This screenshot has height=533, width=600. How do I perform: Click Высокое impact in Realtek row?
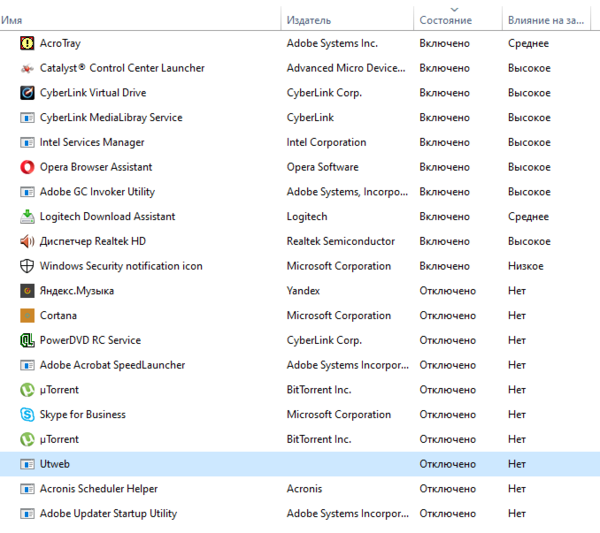pyautogui.click(x=529, y=241)
